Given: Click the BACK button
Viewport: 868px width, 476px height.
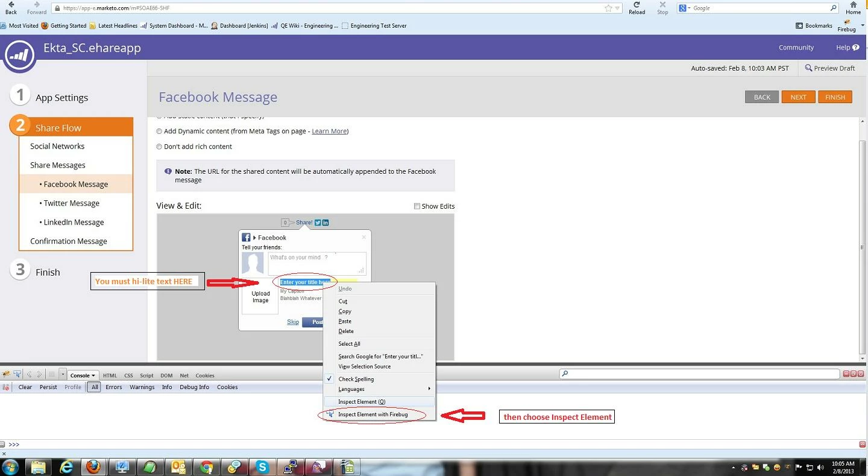Looking at the screenshot, I should [x=762, y=97].
